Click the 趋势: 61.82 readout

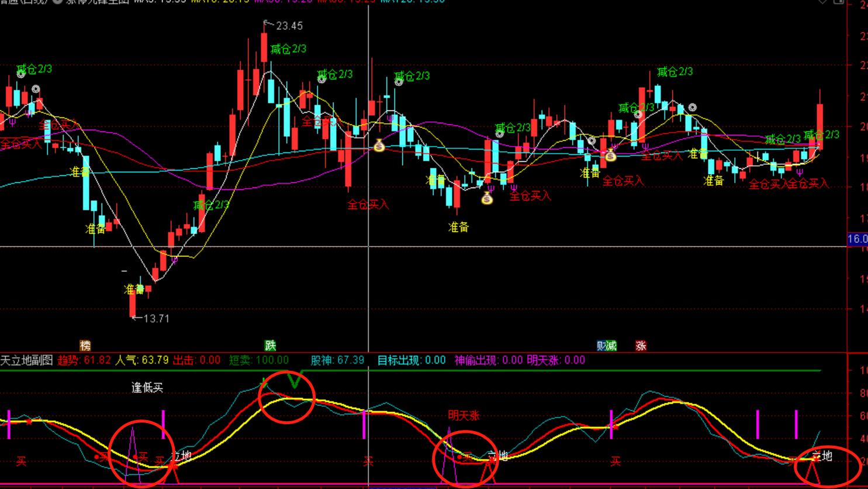(x=84, y=360)
